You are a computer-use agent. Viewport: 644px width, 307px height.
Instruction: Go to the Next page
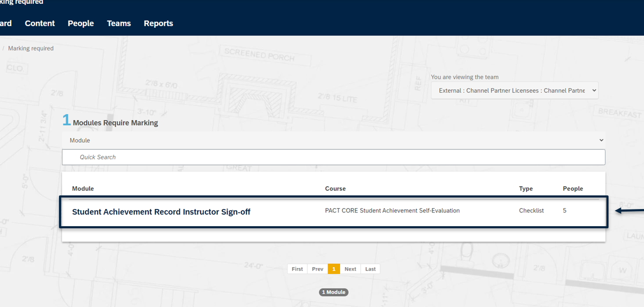350,269
